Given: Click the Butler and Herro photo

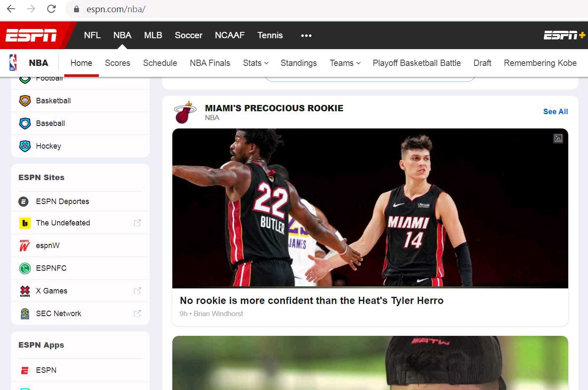Looking at the screenshot, I should (370, 208).
